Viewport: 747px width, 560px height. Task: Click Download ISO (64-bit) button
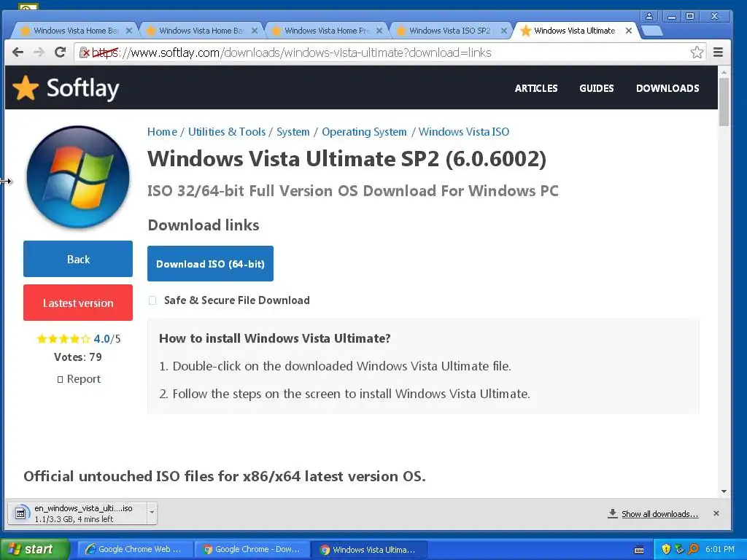click(210, 263)
